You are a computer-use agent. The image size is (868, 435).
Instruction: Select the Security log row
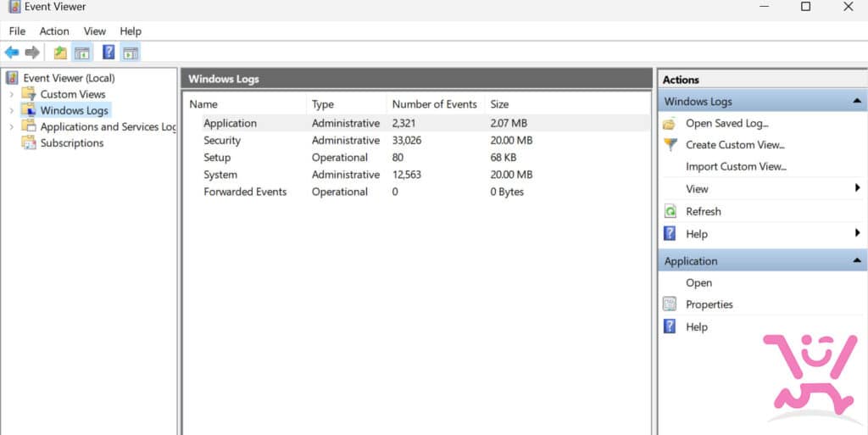tap(418, 140)
